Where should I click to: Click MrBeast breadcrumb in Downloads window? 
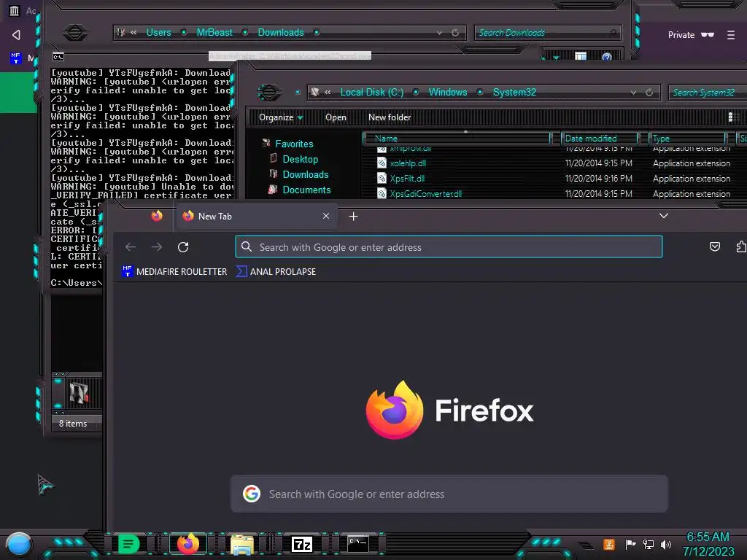tap(214, 32)
